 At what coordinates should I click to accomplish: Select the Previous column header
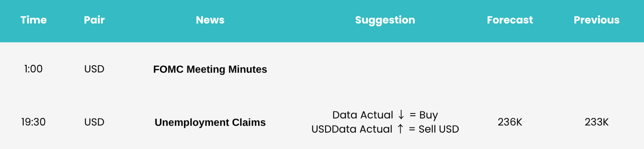click(596, 20)
